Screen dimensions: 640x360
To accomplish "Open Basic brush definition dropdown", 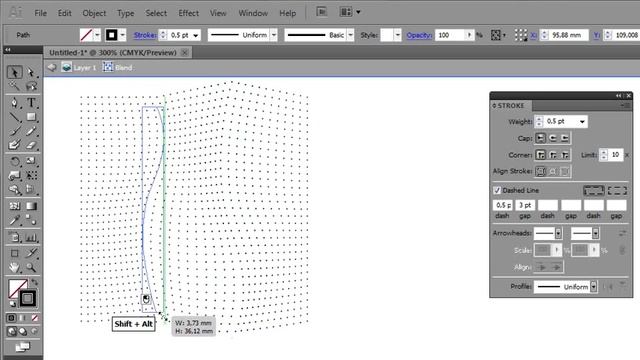I will 350,35.
